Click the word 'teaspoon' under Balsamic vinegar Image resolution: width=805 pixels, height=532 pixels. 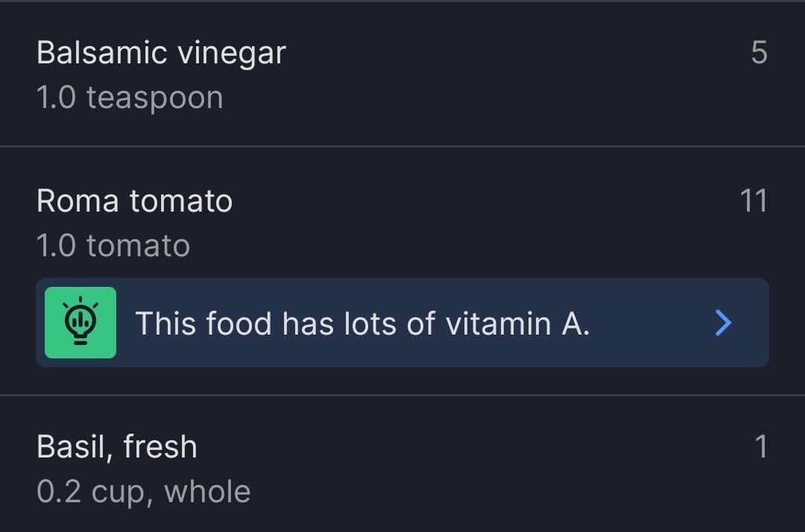click(155, 98)
